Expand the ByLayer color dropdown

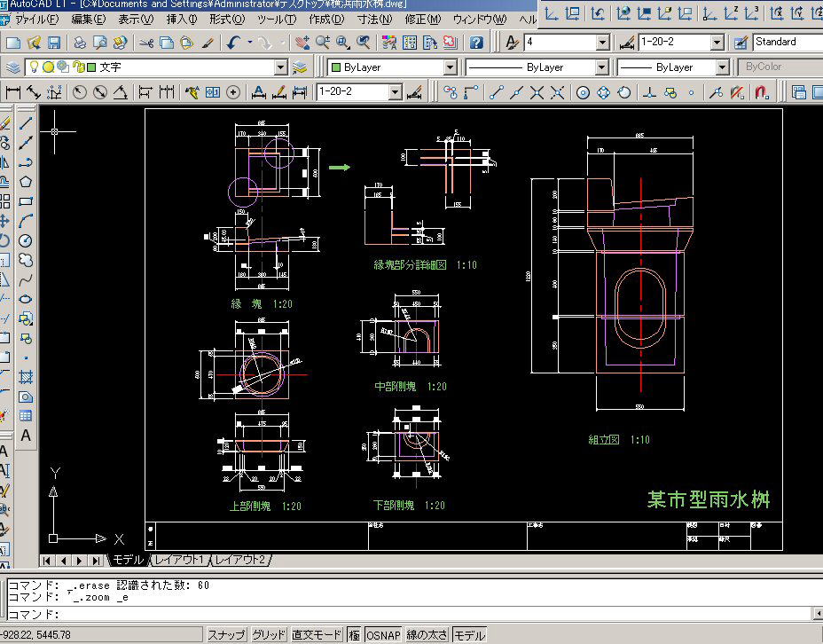(x=451, y=67)
